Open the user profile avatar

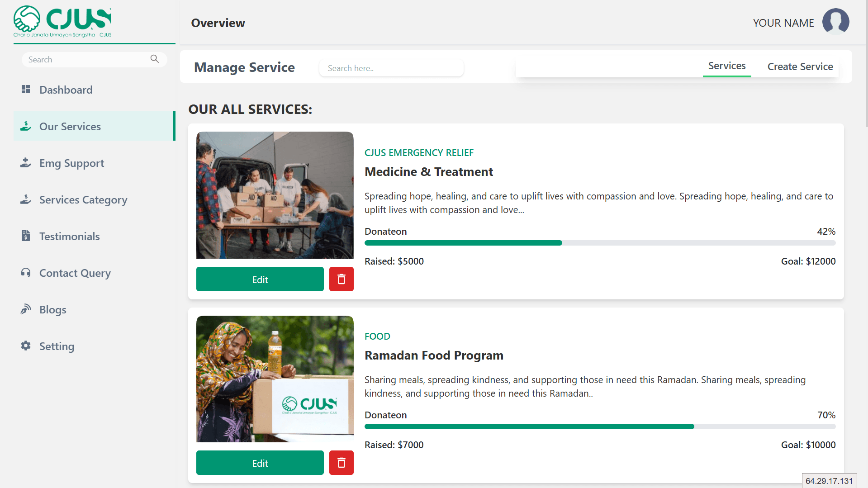(x=835, y=22)
